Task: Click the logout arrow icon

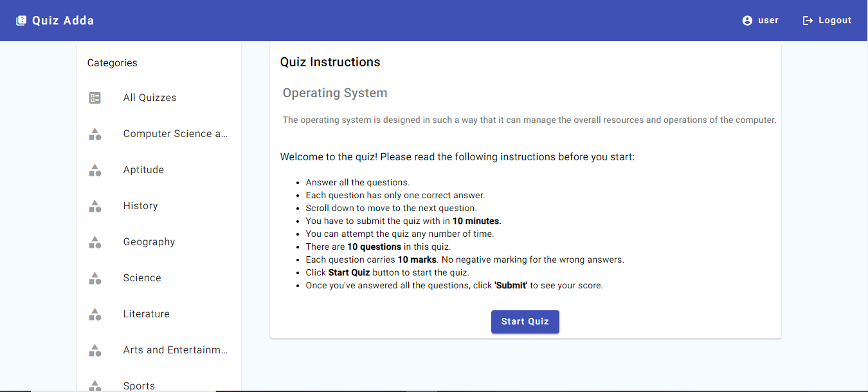Action: pyautogui.click(x=808, y=20)
